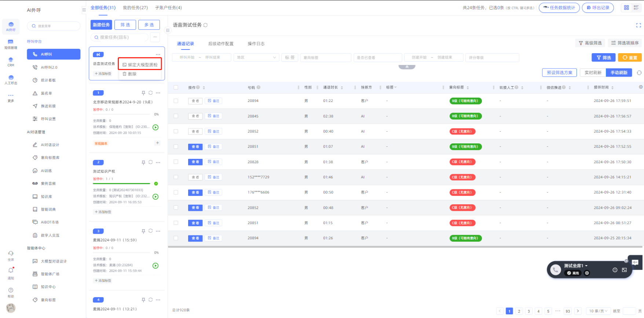The height and width of the screenshot is (318, 644).
Task: Check the row with number 152****7729
Action: coord(176,177)
